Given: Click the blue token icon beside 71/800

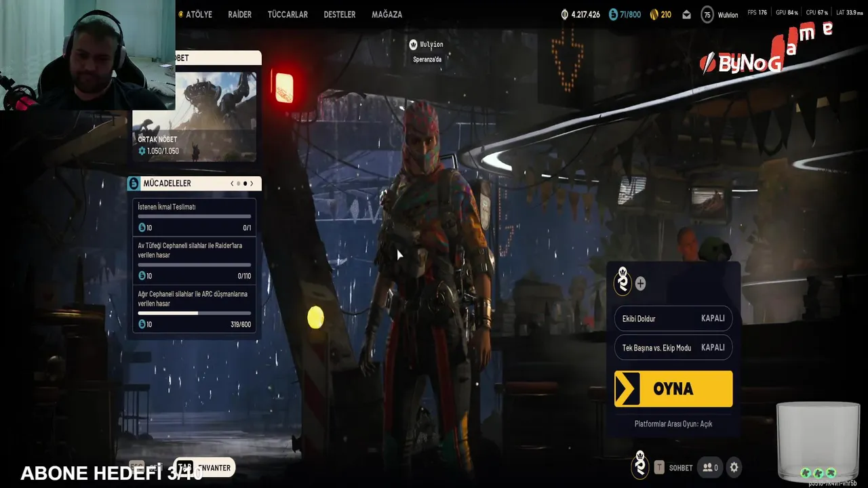Looking at the screenshot, I should pos(613,14).
